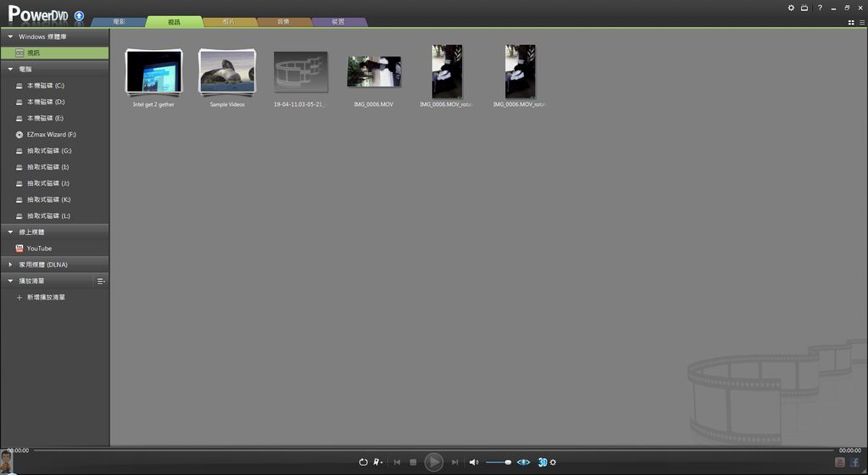The height and width of the screenshot is (475, 868).
Task: Start playback with the Play button
Action: click(x=433, y=461)
